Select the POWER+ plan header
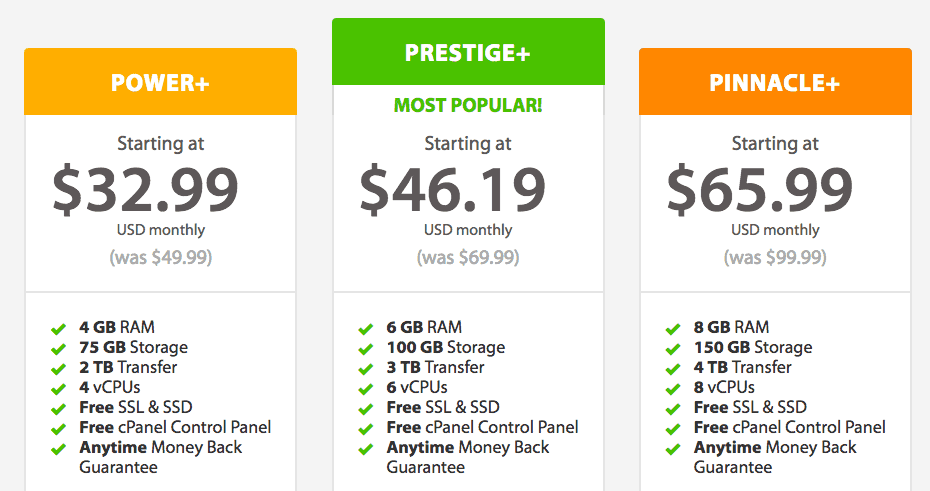930x491 pixels. pyautogui.click(x=160, y=83)
